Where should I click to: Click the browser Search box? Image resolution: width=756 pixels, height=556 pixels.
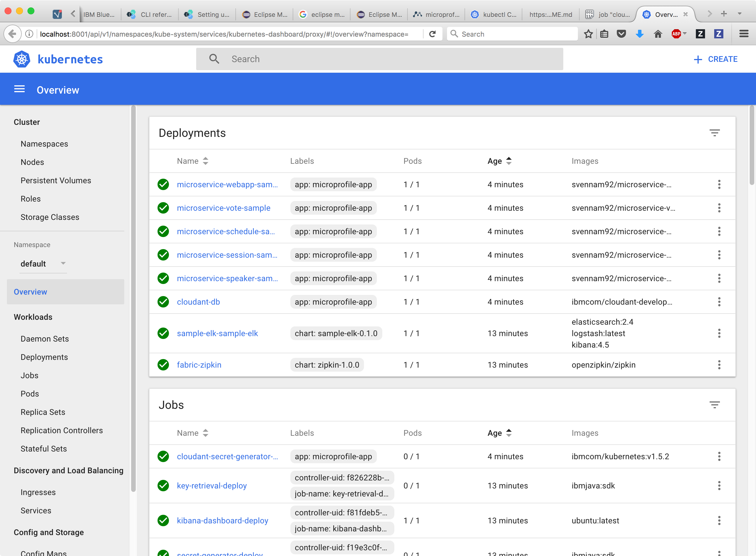pyautogui.click(x=512, y=34)
